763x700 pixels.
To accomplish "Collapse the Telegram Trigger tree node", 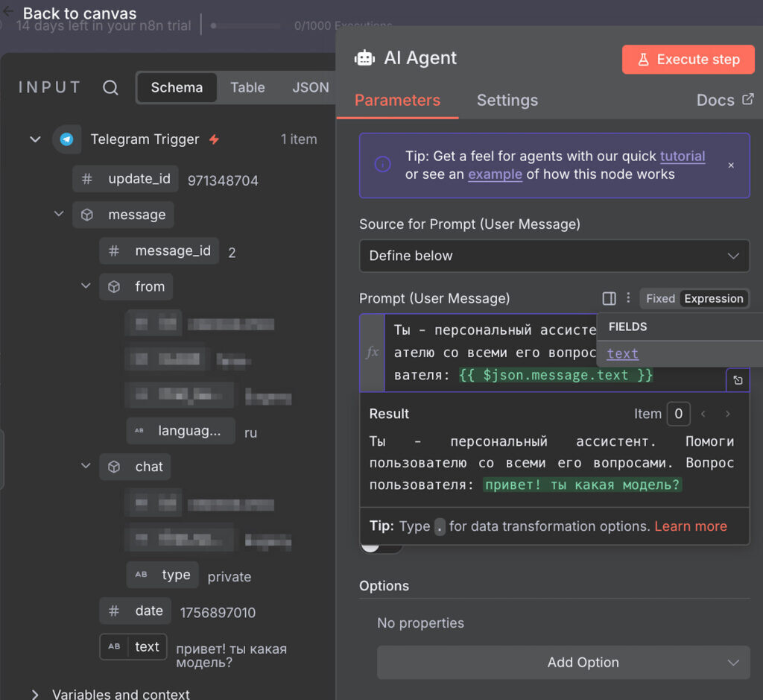I will 35,139.
